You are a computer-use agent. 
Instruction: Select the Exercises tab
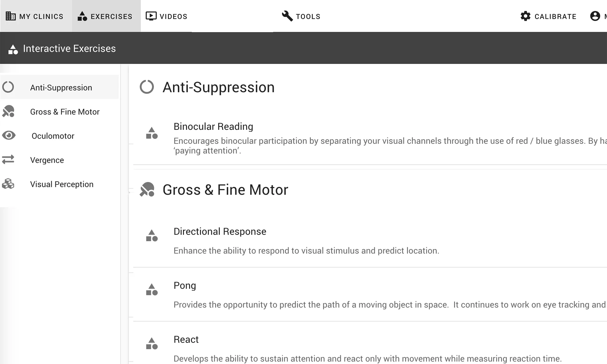[105, 16]
